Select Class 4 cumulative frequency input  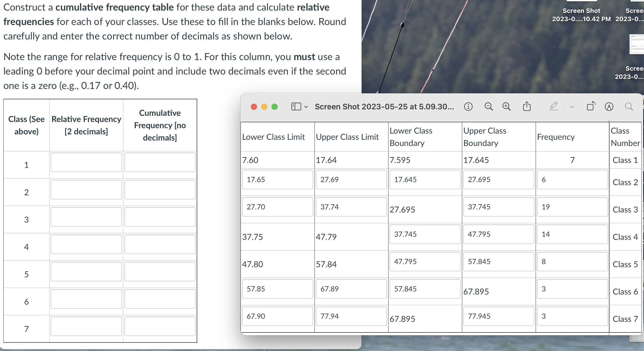tap(160, 244)
